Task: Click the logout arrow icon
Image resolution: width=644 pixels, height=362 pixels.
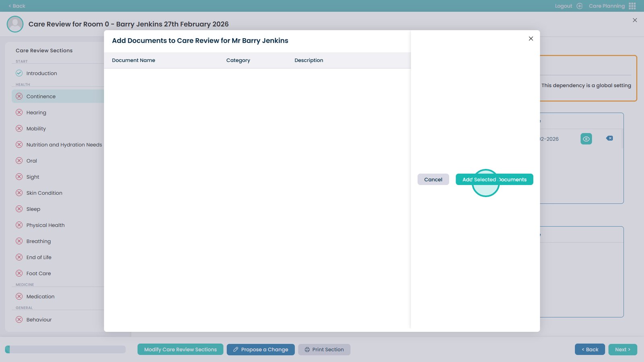Action: coord(580,6)
